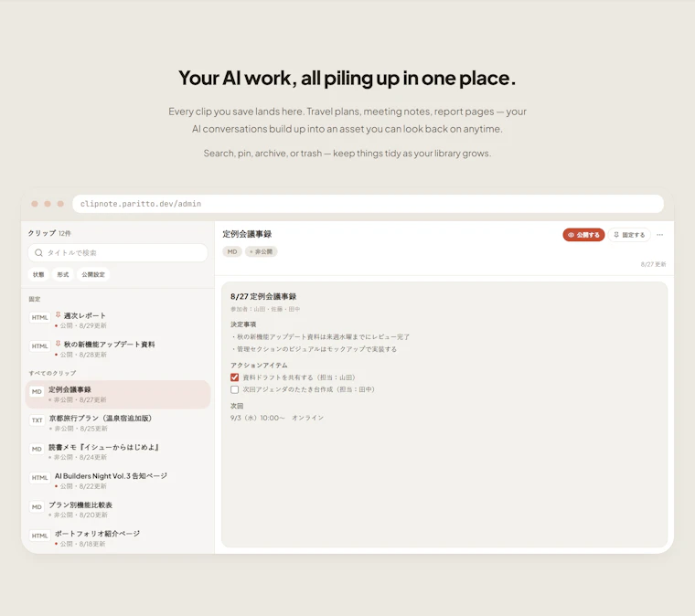The height and width of the screenshot is (616, 695).
Task: Click the HTML badge of AI Builders Night
Action: [39, 478]
